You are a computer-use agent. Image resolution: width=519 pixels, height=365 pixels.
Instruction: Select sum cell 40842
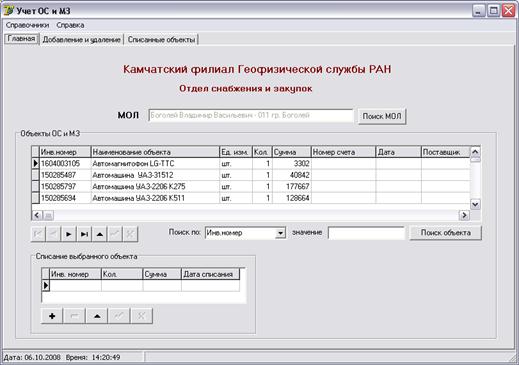tap(292, 175)
